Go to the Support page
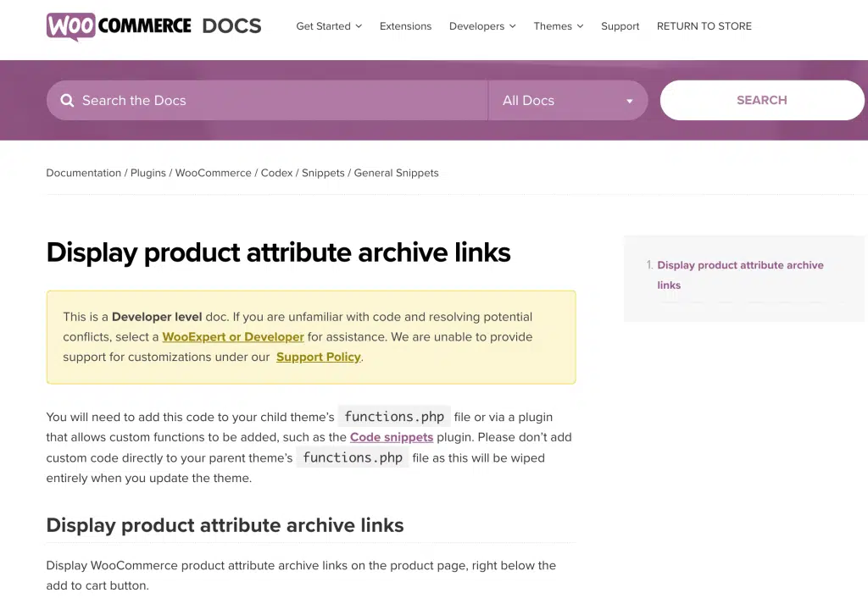This screenshot has height=604, width=868. tap(620, 26)
